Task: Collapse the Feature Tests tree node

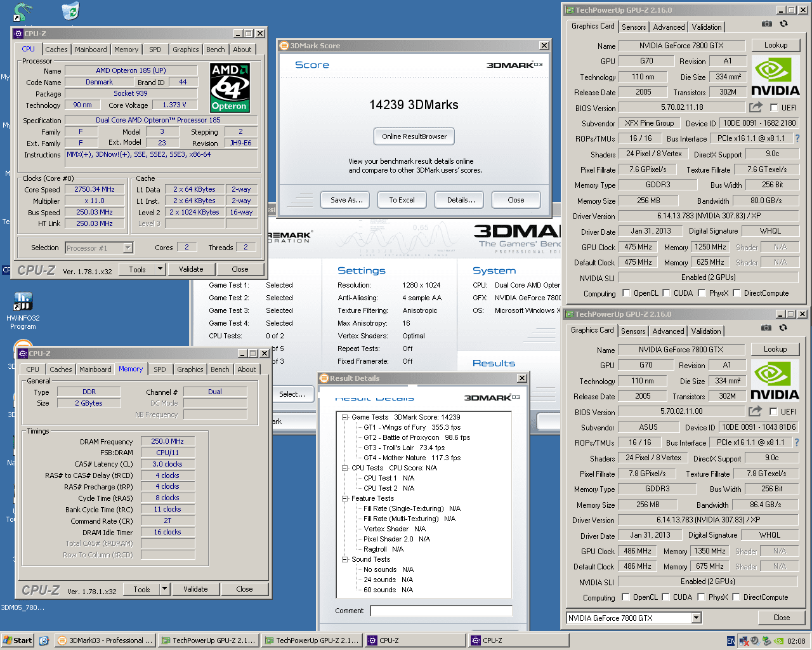Action: [345, 498]
